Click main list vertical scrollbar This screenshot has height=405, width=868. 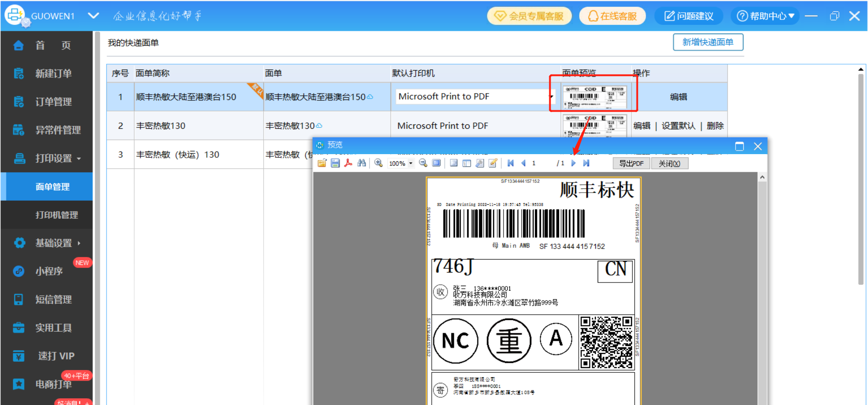861,179
